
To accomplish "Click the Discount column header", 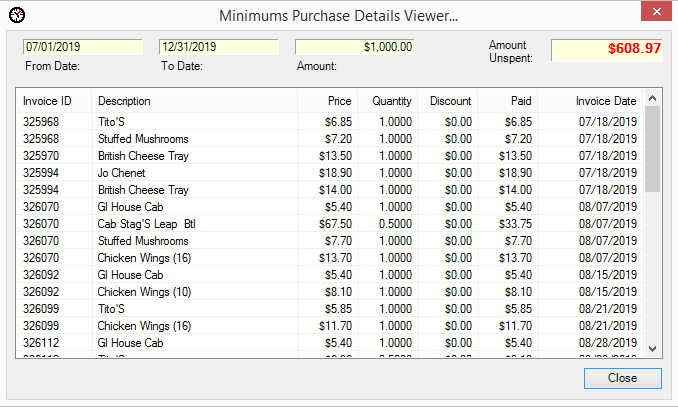I will coord(447,101).
